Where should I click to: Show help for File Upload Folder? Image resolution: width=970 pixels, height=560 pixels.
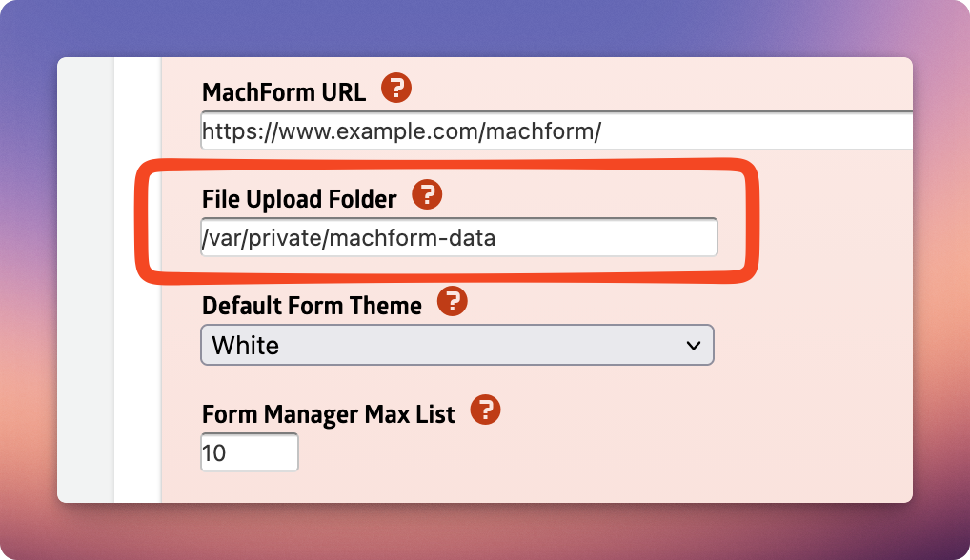tap(427, 194)
